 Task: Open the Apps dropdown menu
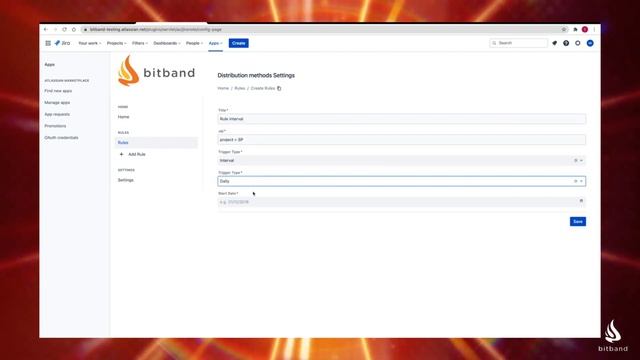click(x=216, y=43)
